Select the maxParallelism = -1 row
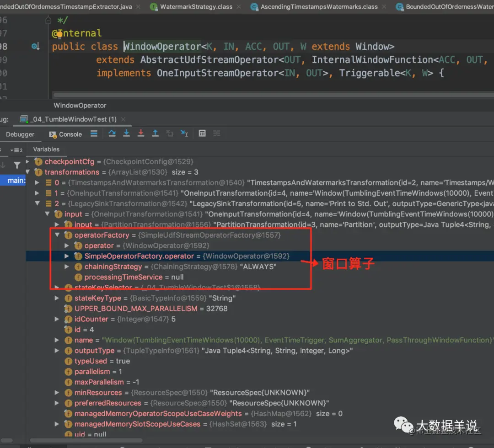Viewport: 494px width, 448px height. pos(260,382)
